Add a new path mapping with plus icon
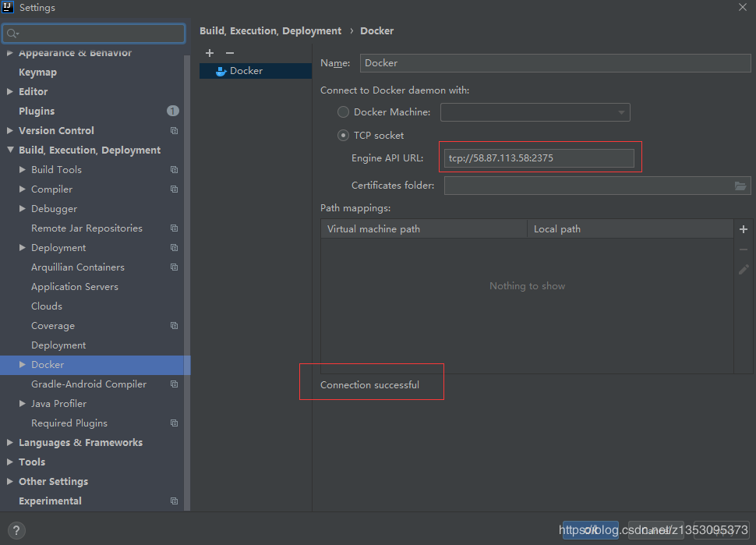Viewport: 756px width, 545px height. click(743, 229)
